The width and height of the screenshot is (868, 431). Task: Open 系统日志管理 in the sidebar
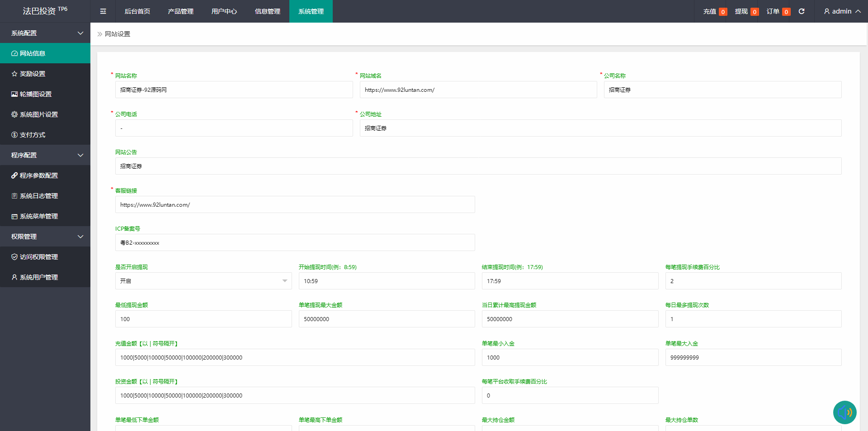[x=39, y=196]
